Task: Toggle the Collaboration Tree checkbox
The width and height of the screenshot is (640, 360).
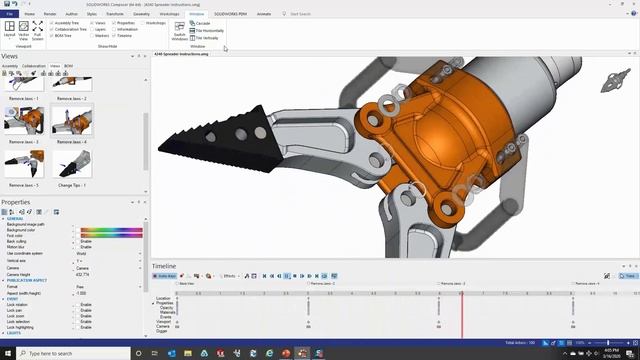Action: 52,29
